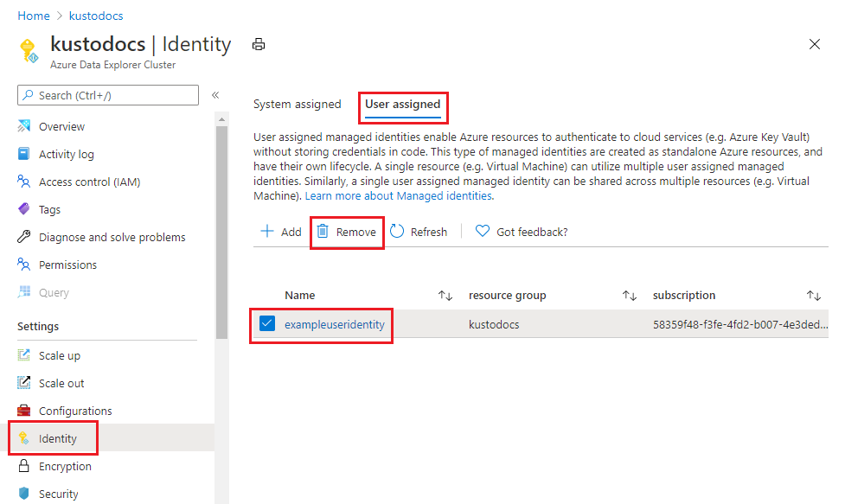Click the purple Tags icon
This screenshot has width=845, height=504.
click(x=23, y=209)
